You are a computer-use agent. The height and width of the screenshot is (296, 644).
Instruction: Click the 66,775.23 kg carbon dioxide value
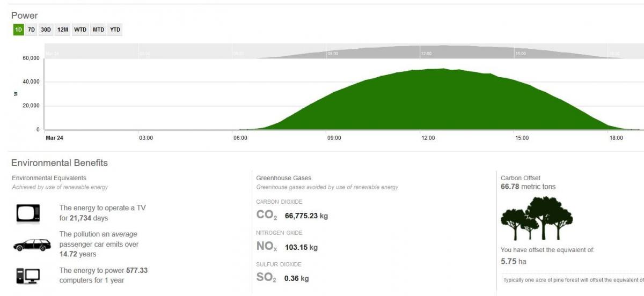[306, 216]
